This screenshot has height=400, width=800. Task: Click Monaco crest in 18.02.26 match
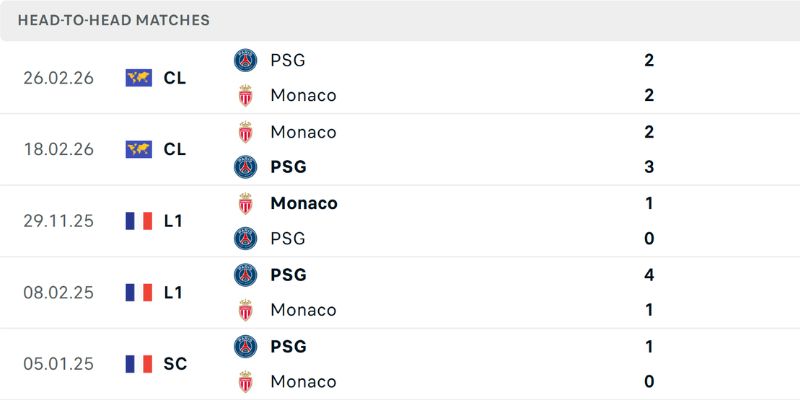point(245,132)
